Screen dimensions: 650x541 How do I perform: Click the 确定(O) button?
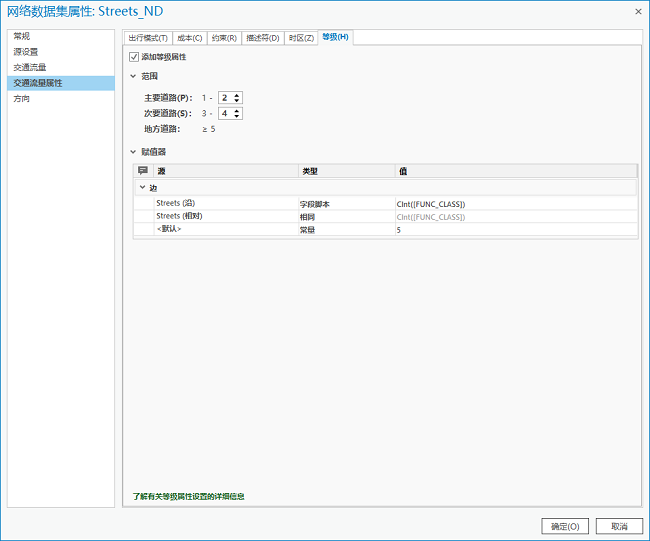click(565, 526)
